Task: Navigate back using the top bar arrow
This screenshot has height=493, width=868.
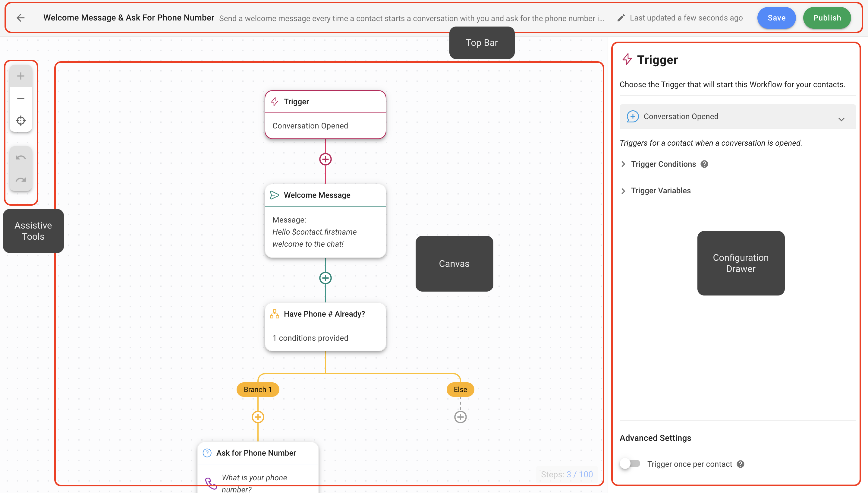Action: [x=20, y=17]
